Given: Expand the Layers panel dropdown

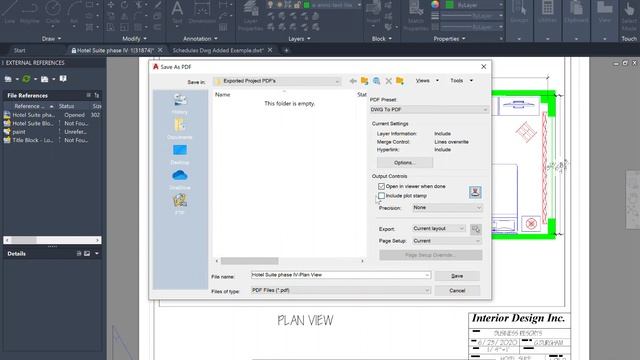Looking at the screenshot, I should 299,39.
